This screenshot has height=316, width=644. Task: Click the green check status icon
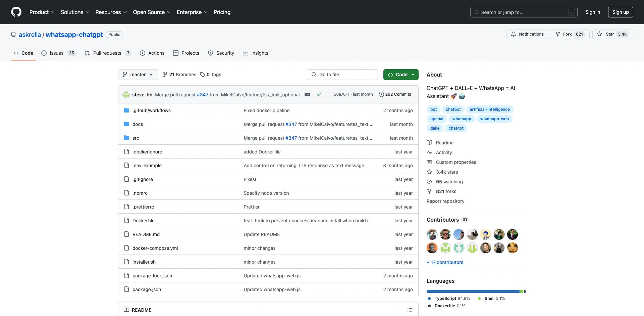[x=319, y=95]
